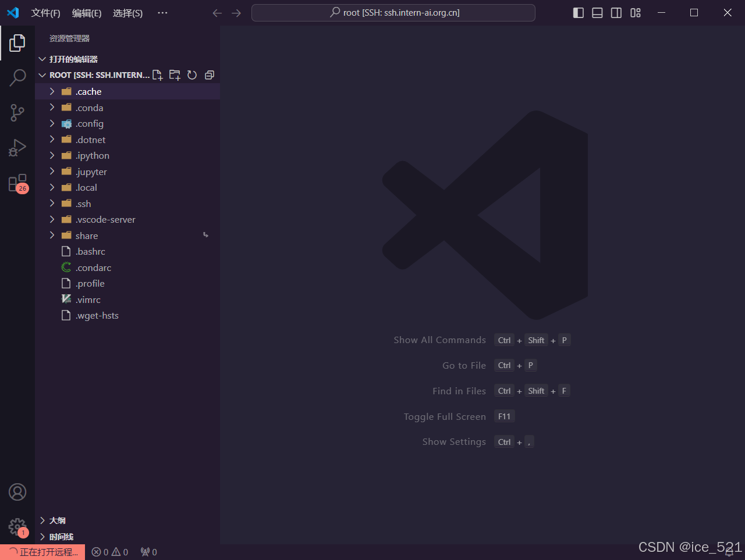Toggle the primary side bar layout icon

[579, 13]
